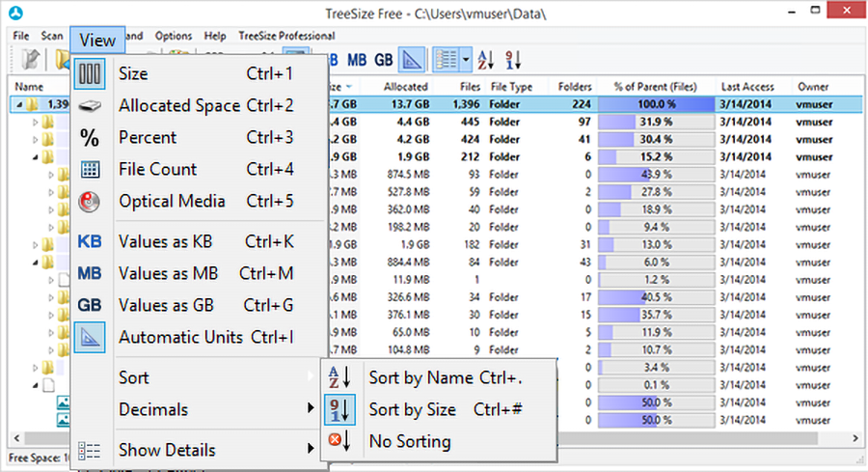Click the horizontal scrollbar left arrow
868x472 pixels.
tap(16, 438)
